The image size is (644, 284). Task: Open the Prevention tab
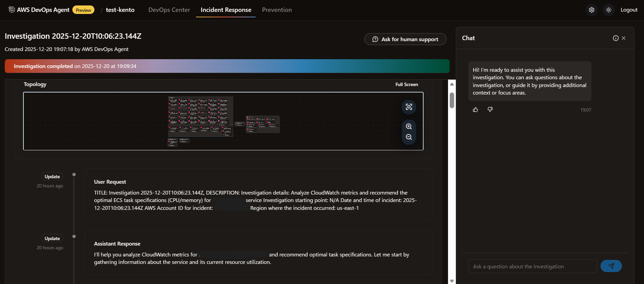point(277,10)
